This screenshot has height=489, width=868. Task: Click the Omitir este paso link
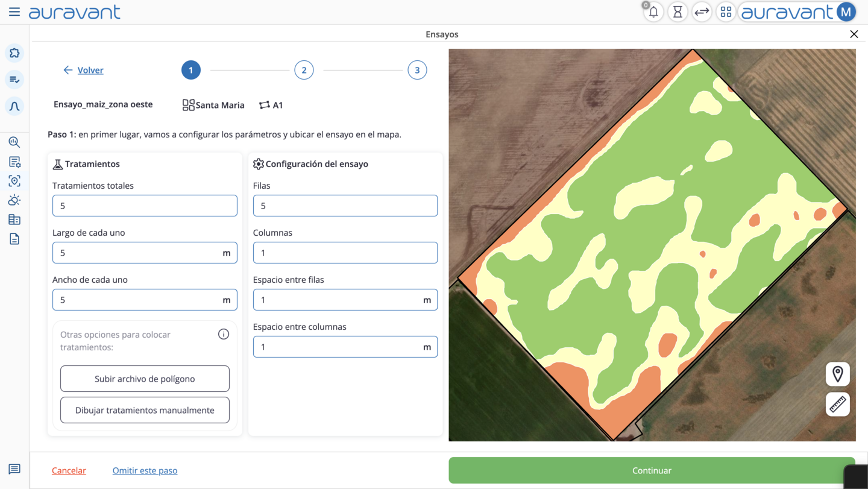tap(145, 470)
